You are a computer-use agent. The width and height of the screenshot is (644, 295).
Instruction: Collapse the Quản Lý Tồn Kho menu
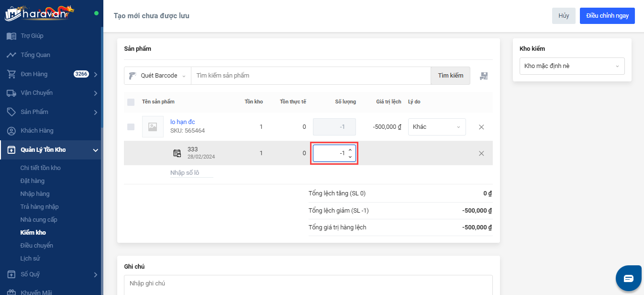pos(95,150)
